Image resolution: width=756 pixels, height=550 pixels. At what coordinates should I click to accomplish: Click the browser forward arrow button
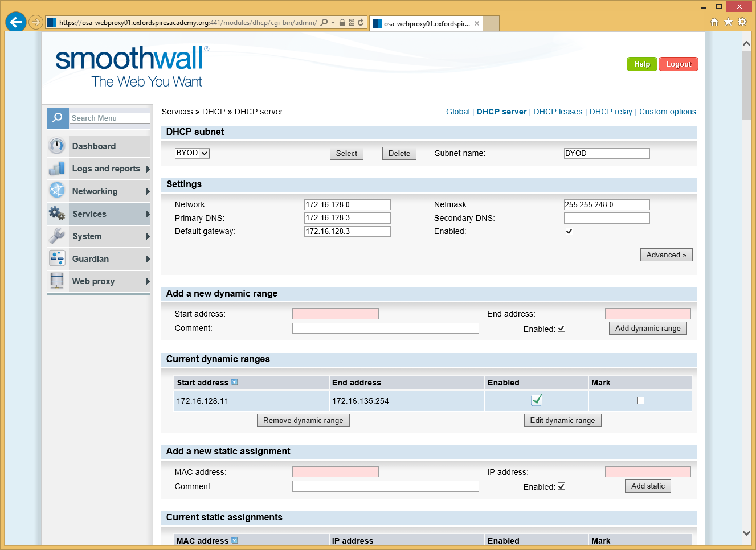pos(36,22)
